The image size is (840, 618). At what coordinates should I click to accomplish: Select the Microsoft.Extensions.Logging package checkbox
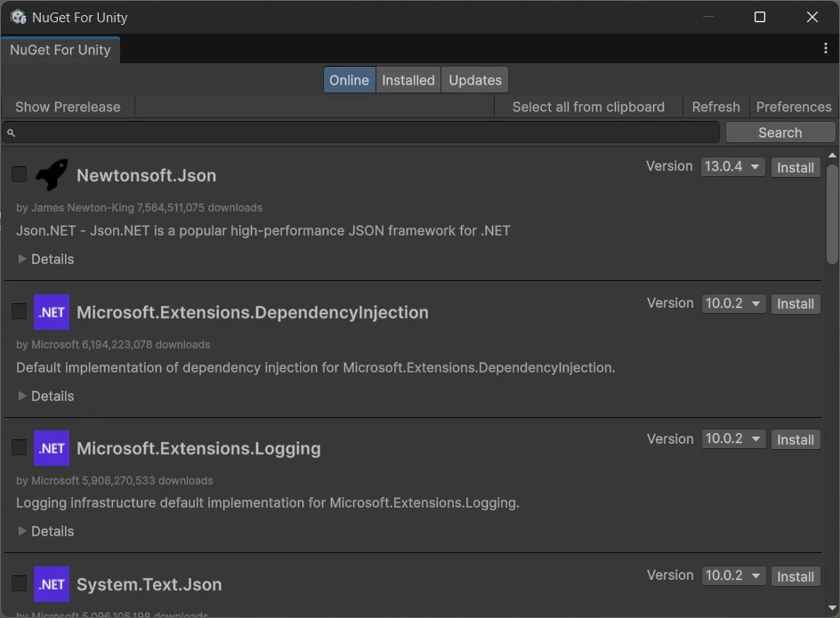click(x=19, y=447)
